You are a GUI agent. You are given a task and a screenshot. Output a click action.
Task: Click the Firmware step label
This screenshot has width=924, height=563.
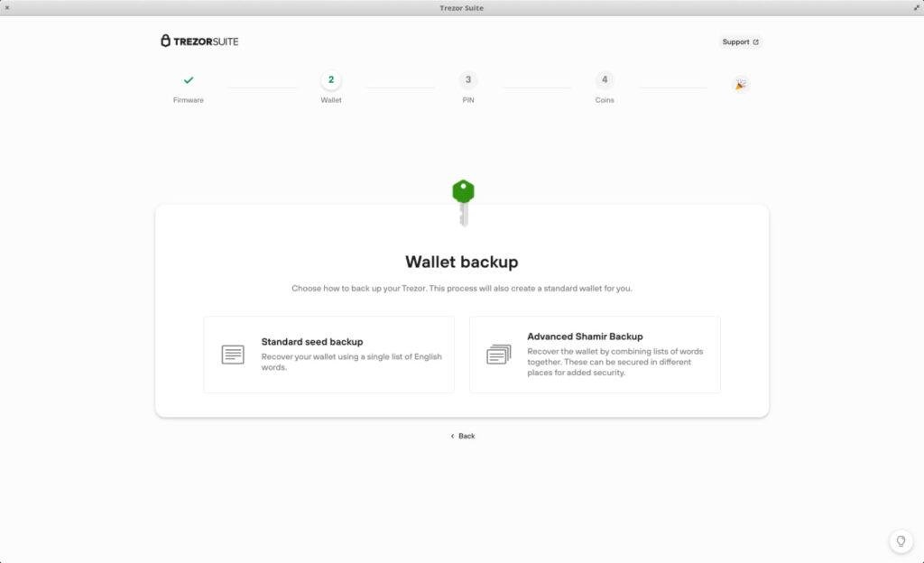pyautogui.click(x=189, y=100)
